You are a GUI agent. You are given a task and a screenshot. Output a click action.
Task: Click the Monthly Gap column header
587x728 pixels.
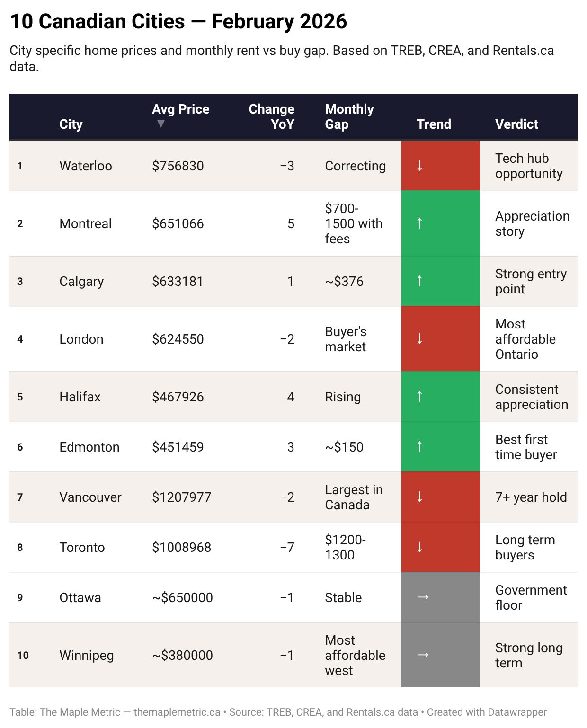click(349, 116)
